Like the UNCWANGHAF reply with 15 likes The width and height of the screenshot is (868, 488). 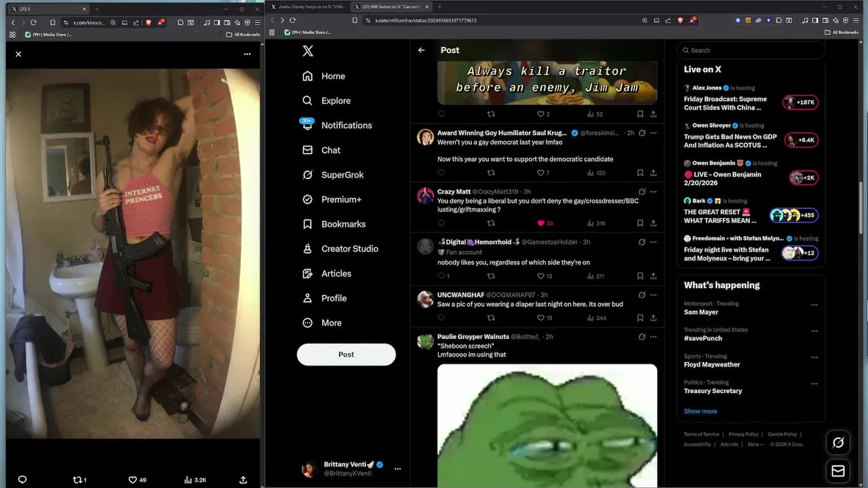tap(544, 318)
